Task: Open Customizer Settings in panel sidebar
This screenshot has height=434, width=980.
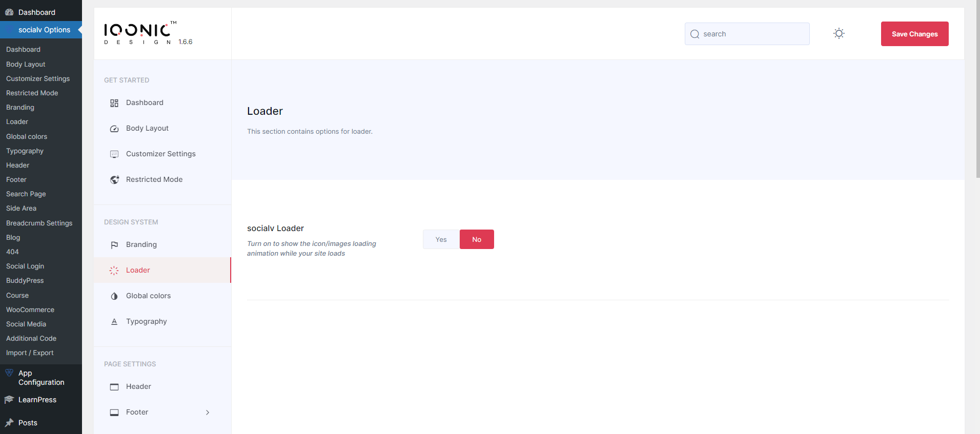Action: [x=162, y=154]
